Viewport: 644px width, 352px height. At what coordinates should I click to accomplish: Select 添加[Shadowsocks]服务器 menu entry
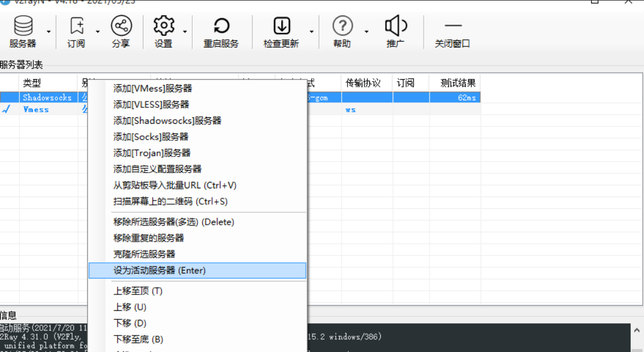pos(197,120)
